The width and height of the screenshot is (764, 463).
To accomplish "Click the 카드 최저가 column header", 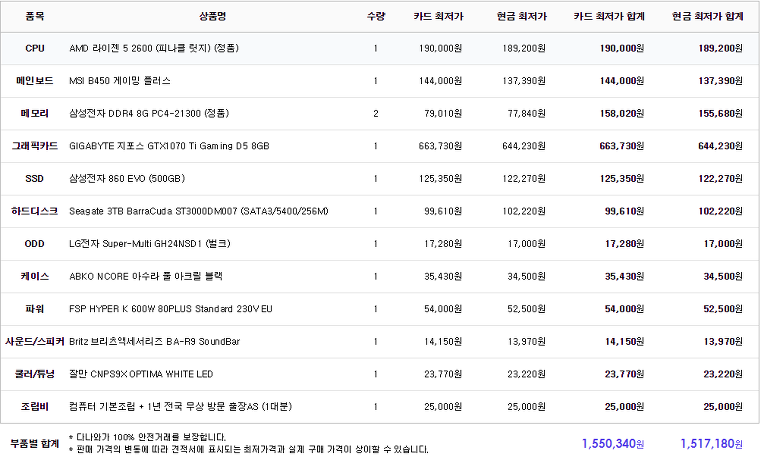I will (438, 17).
